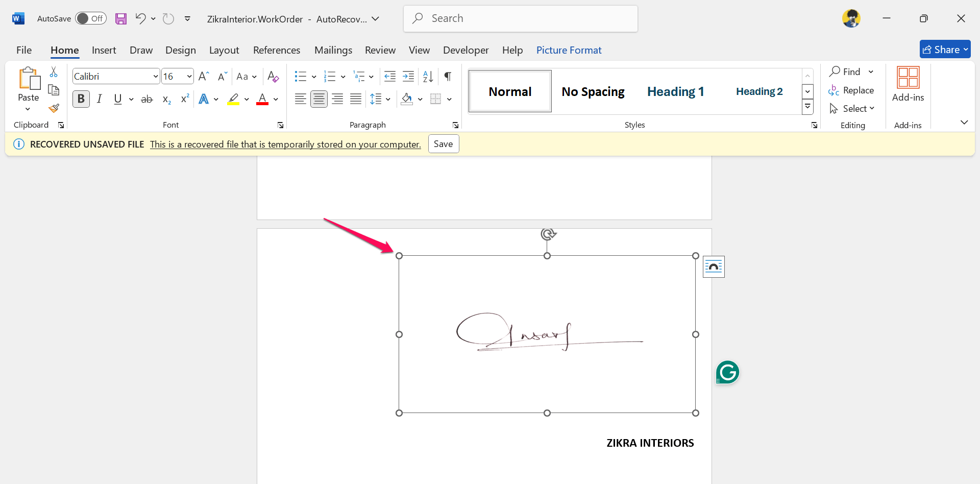The width and height of the screenshot is (980, 484).
Task: Click the Increase Indent icon
Action: [408, 77]
